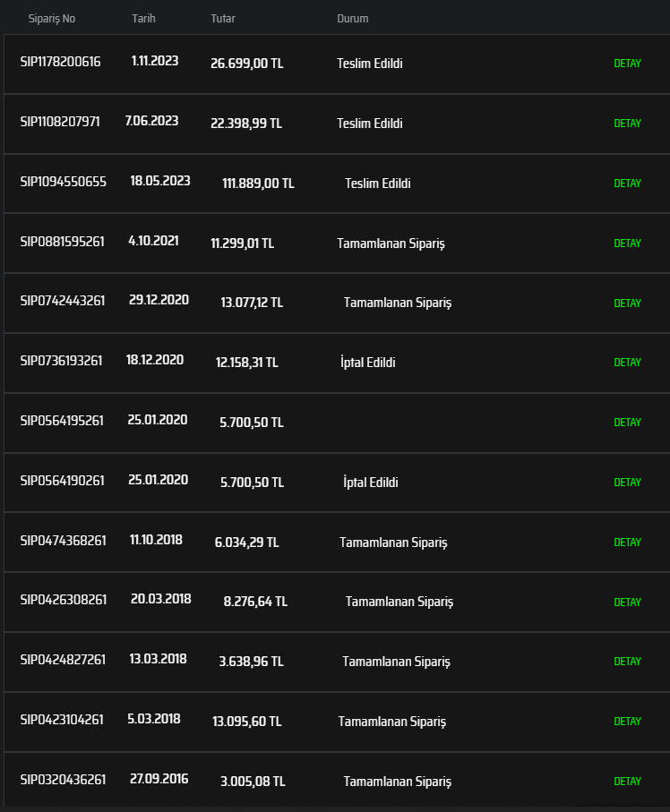The image size is (670, 812).
Task: Open DETAY for the 20.03.2018 order
Action: (627, 603)
